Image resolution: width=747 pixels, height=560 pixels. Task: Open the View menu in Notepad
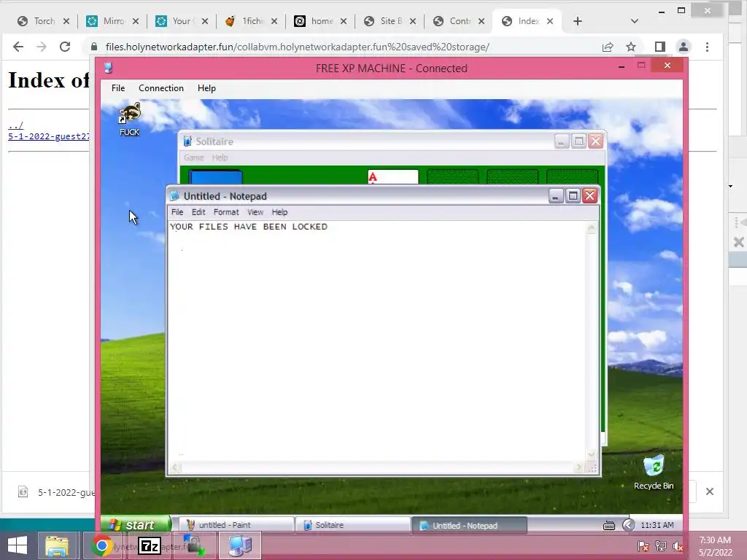point(255,212)
